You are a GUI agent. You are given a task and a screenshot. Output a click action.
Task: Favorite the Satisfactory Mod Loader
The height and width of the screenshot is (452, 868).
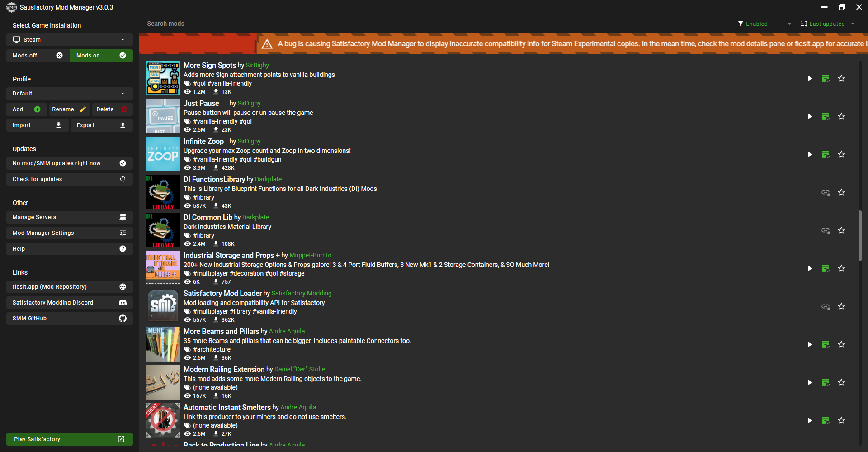[x=841, y=306]
